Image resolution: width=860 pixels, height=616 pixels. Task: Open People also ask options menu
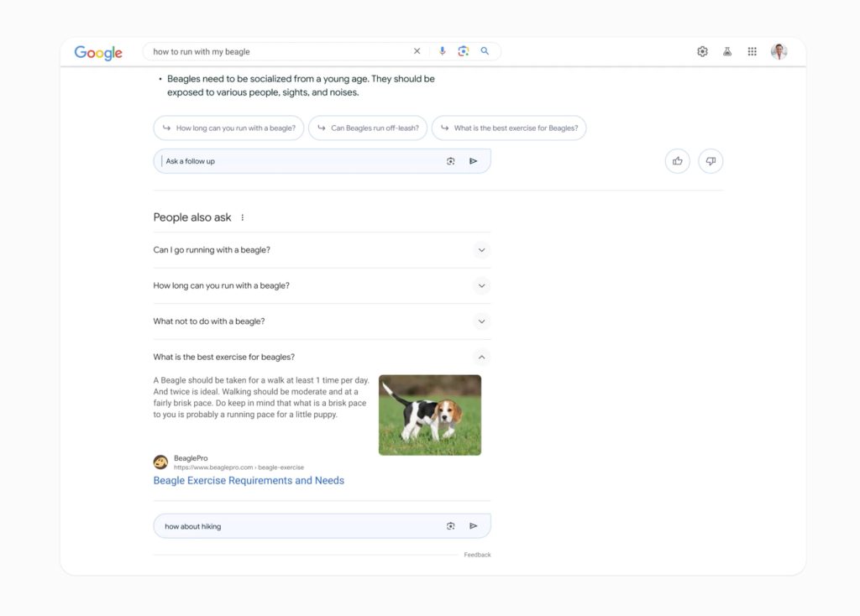[x=243, y=217]
